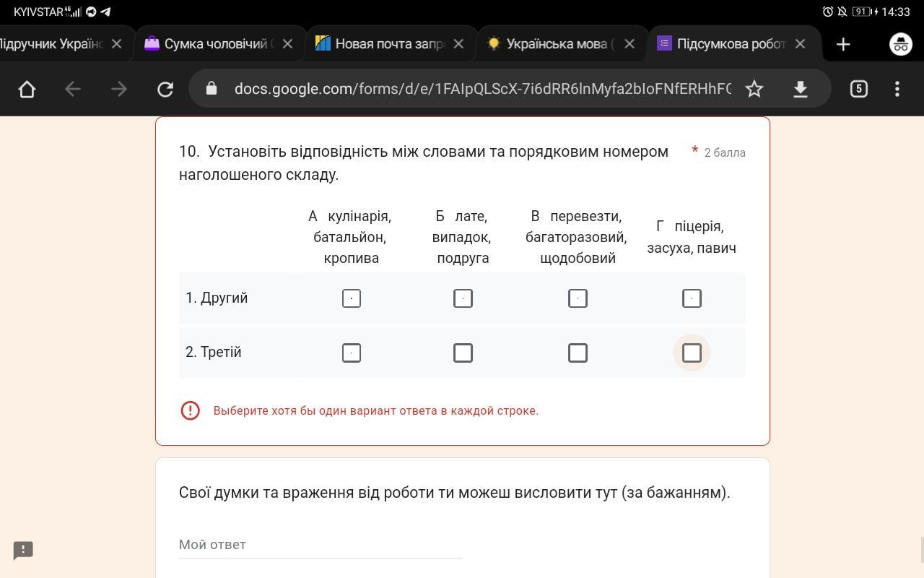The width and height of the screenshot is (924, 578).
Task: Bookmark page with star icon
Action: 754,89
